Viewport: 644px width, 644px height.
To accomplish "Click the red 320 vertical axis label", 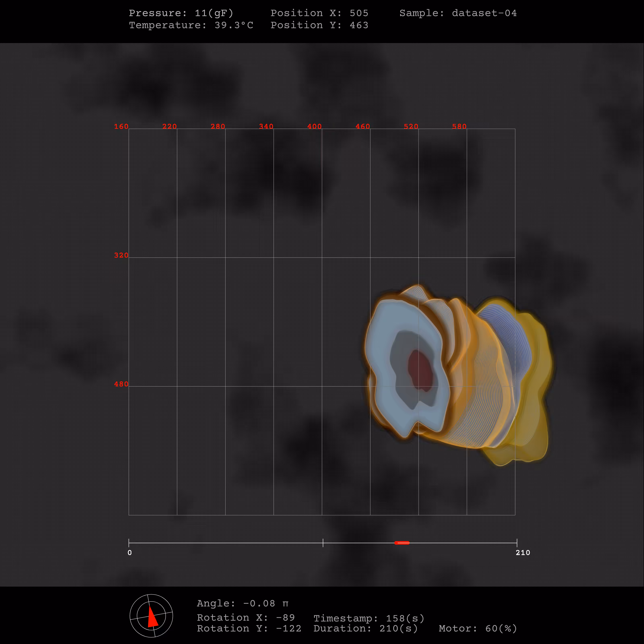I will click(x=121, y=255).
